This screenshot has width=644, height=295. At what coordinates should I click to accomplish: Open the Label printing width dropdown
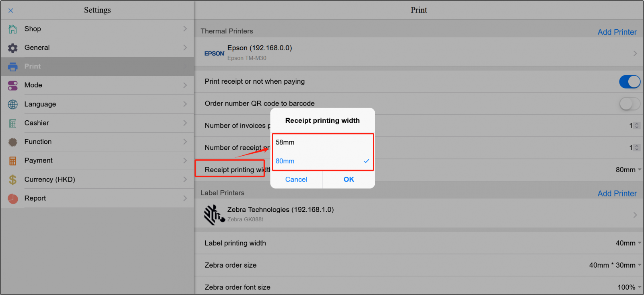coord(628,243)
